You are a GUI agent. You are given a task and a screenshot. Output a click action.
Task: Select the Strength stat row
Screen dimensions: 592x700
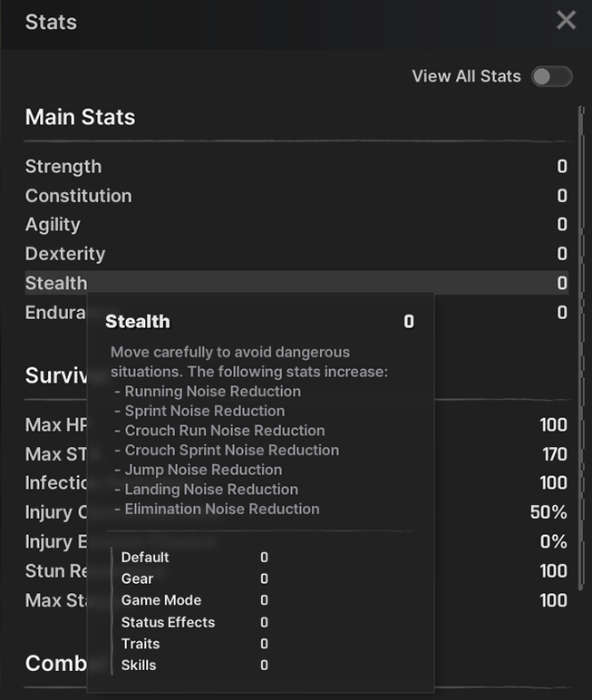(296, 167)
